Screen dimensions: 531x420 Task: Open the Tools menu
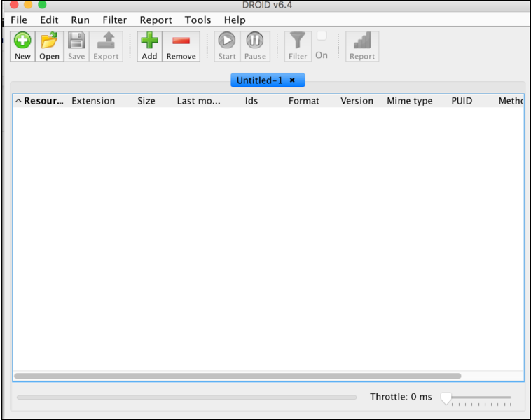click(198, 20)
